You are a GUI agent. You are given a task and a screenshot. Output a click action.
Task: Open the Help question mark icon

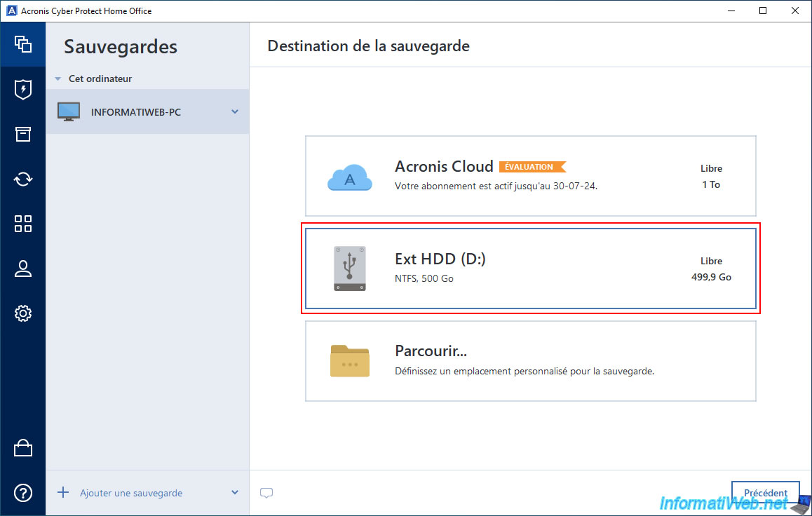22,493
